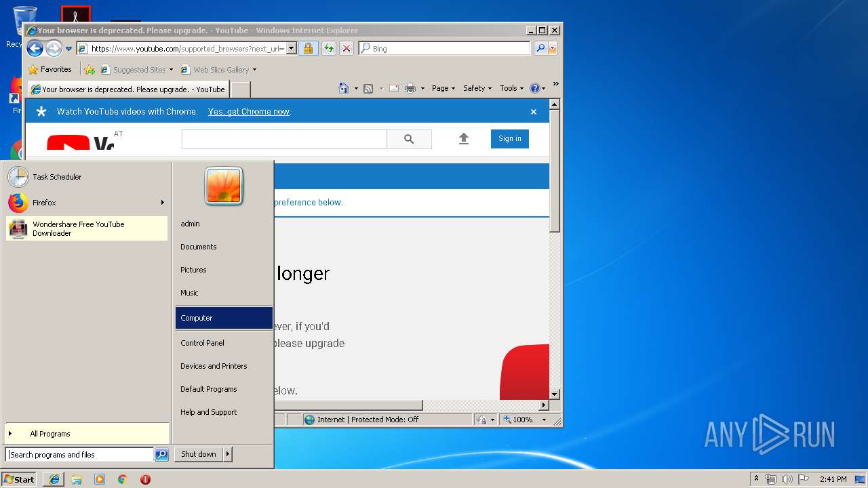The height and width of the screenshot is (488, 868).
Task: Click the Start button on taskbar
Action: click(x=19, y=479)
